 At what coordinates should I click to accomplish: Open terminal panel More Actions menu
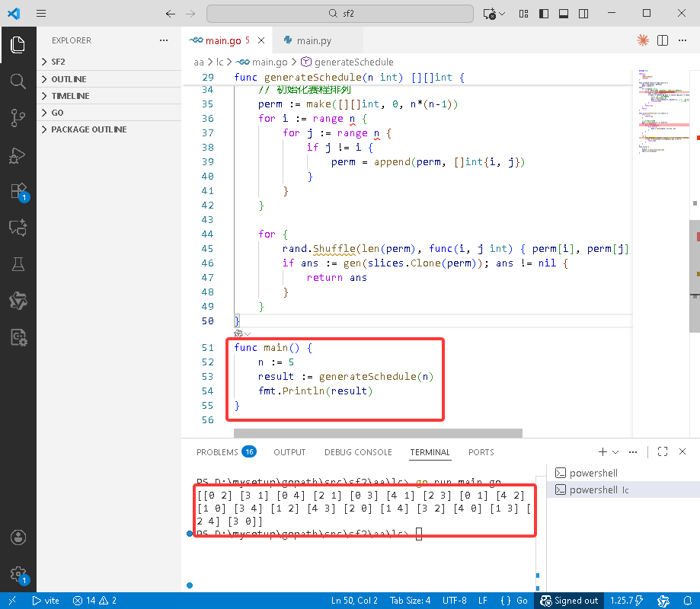tap(632, 452)
